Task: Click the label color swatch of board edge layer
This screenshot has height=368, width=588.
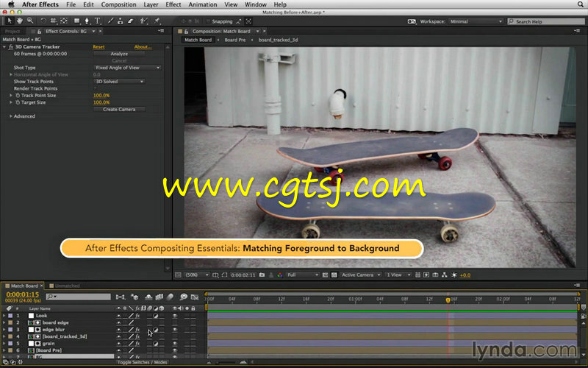Action: point(10,322)
